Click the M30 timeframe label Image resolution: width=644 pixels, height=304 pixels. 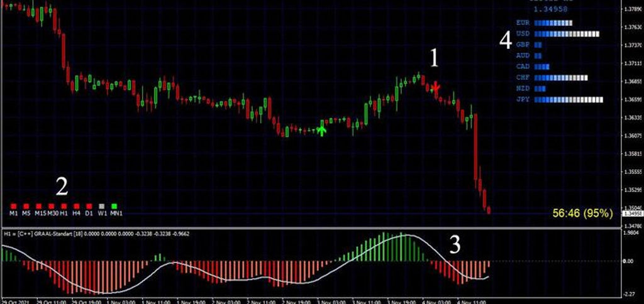52,214
